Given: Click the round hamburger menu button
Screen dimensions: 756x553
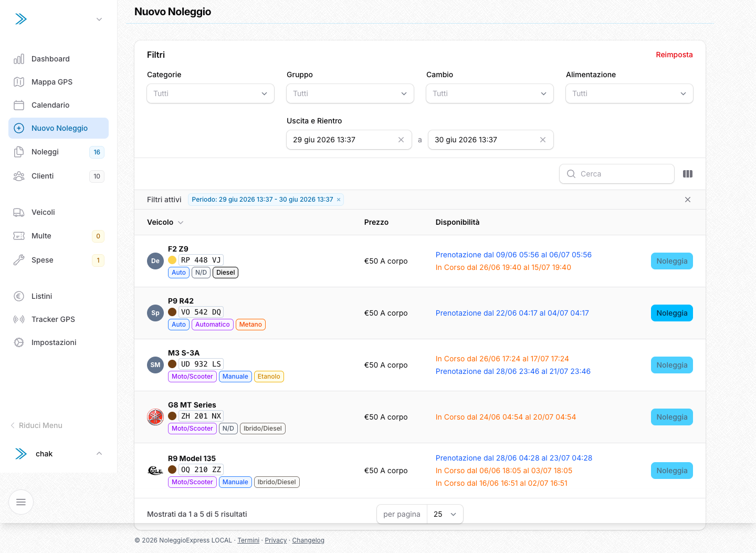Looking at the screenshot, I should click(x=21, y=502).
